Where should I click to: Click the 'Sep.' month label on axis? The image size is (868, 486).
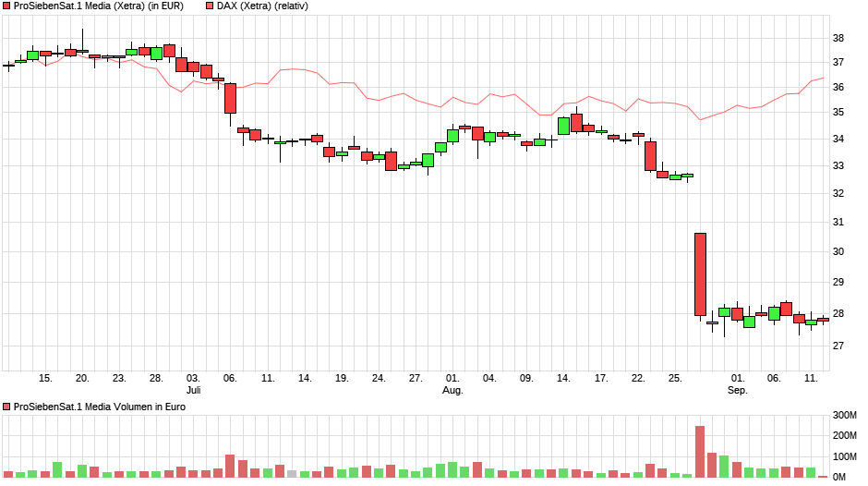click(x=738, y=390)
